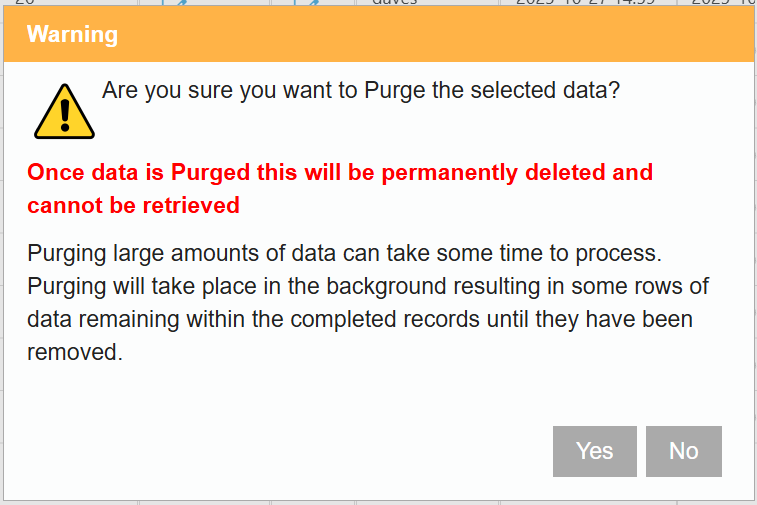
Task: Click the first blue arrow icon behind dialog
Action: 181,4
